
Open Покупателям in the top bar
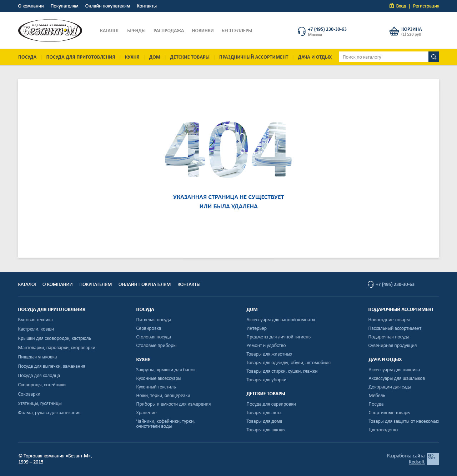[x=65, y=6]
